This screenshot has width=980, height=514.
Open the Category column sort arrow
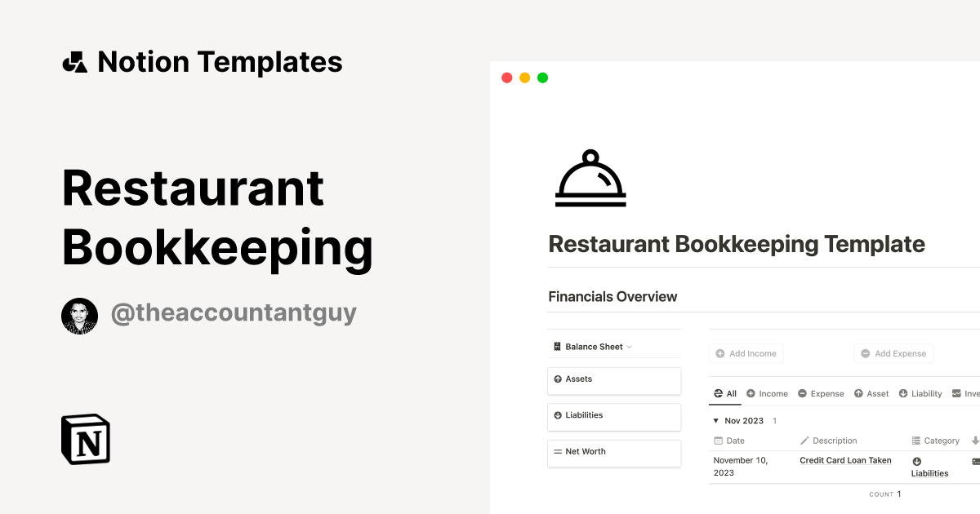click(976, 441)
